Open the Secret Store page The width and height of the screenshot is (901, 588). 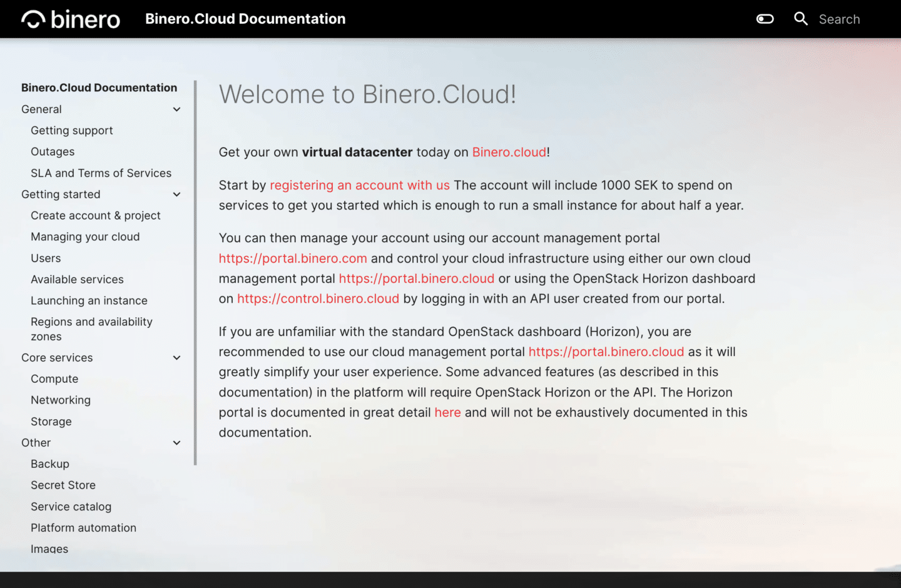[63, 485]
